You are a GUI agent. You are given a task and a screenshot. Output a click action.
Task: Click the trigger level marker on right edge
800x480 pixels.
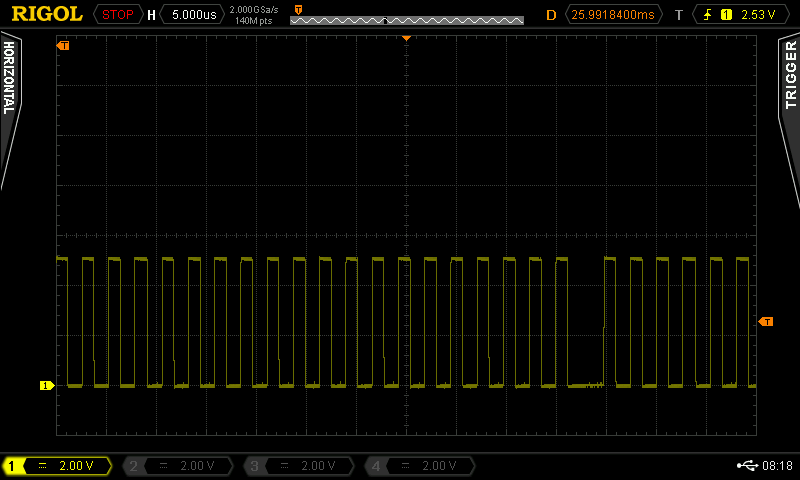(766, 321)
